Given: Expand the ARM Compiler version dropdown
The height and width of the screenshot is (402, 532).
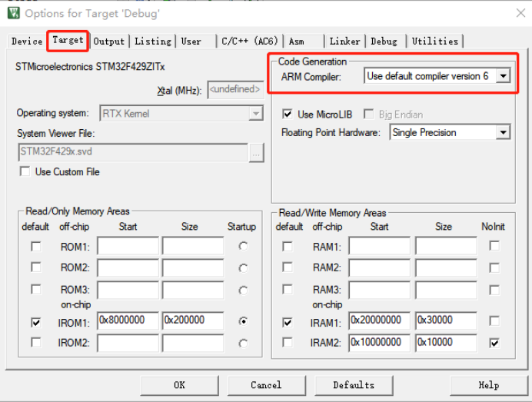Looking at the screenshot, I should pos(503,76).
